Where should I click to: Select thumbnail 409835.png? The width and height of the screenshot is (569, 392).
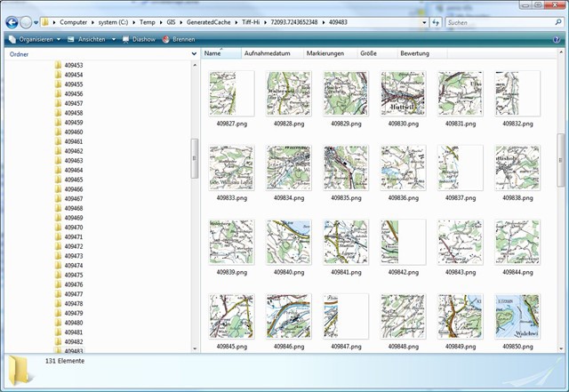click(346, 168)
